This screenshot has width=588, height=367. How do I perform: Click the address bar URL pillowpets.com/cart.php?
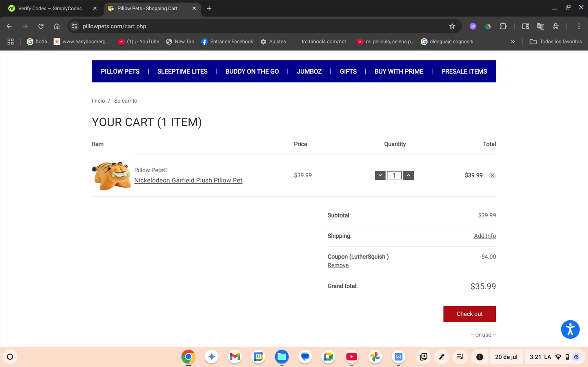[x=114, y=26]
